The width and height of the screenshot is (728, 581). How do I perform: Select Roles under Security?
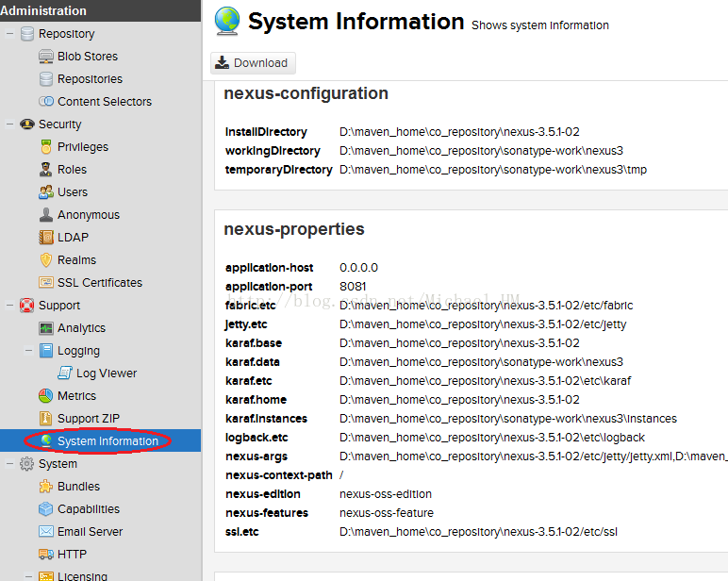point(72,170)
